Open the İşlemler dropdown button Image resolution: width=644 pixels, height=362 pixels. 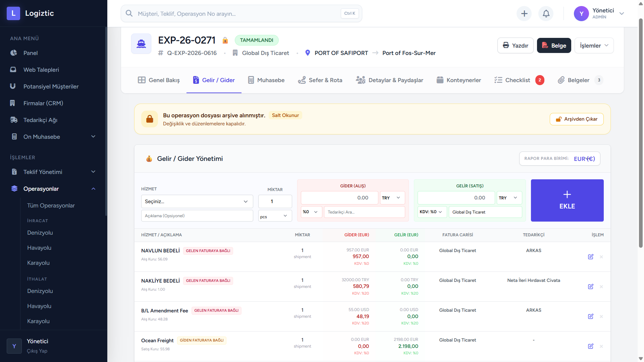coord(594,46)
